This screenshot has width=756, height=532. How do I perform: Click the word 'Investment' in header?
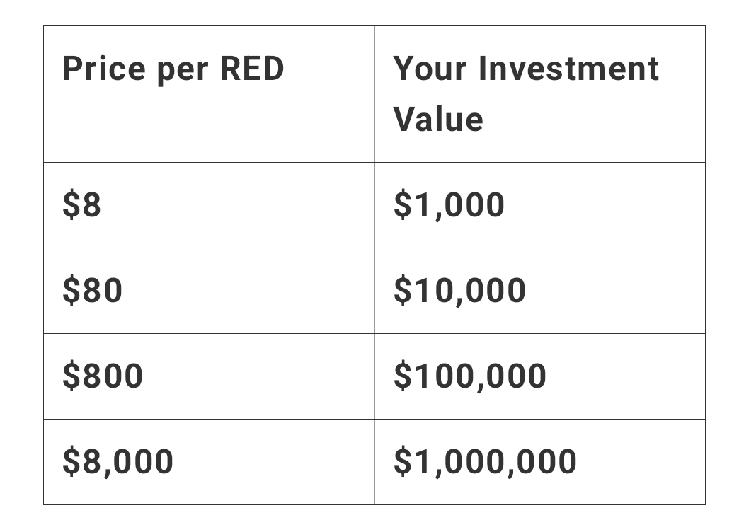coord(569,69)
